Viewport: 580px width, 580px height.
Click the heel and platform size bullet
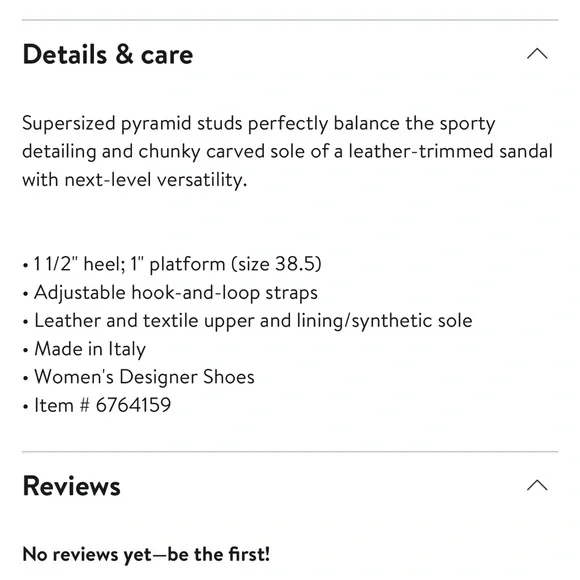pyautogui.click(x=172, y=264)
